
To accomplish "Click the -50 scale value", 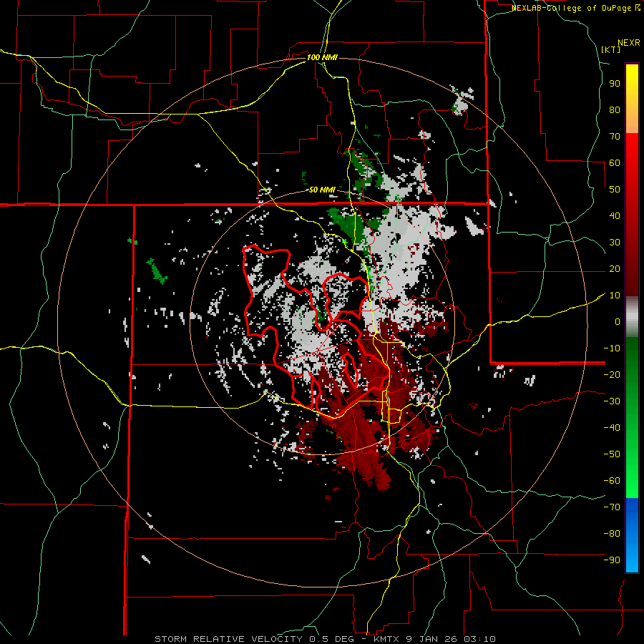I will click(612, 454).
